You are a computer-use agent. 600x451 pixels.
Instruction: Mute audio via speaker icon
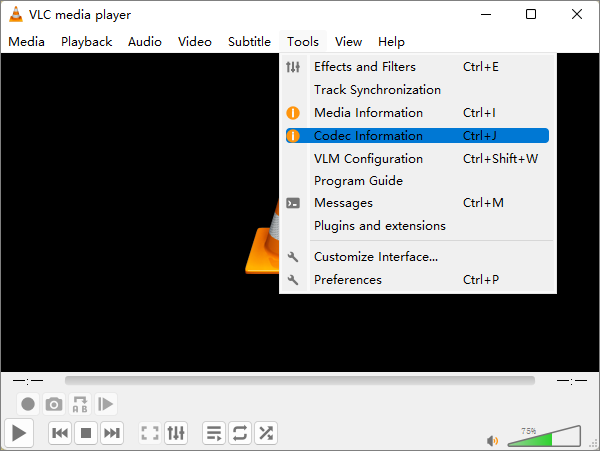point(492,441)
